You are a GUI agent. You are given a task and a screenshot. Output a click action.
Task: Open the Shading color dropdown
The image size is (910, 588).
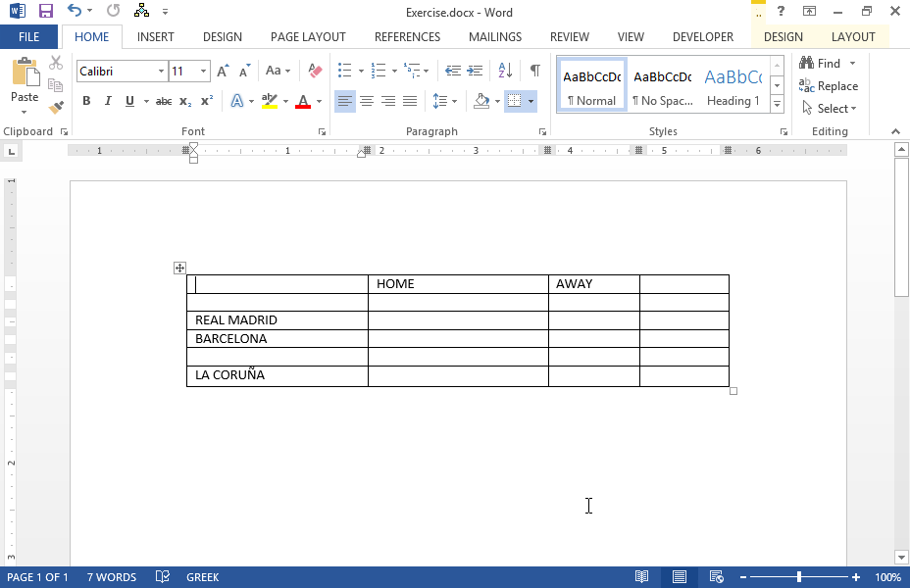[497, 102]
